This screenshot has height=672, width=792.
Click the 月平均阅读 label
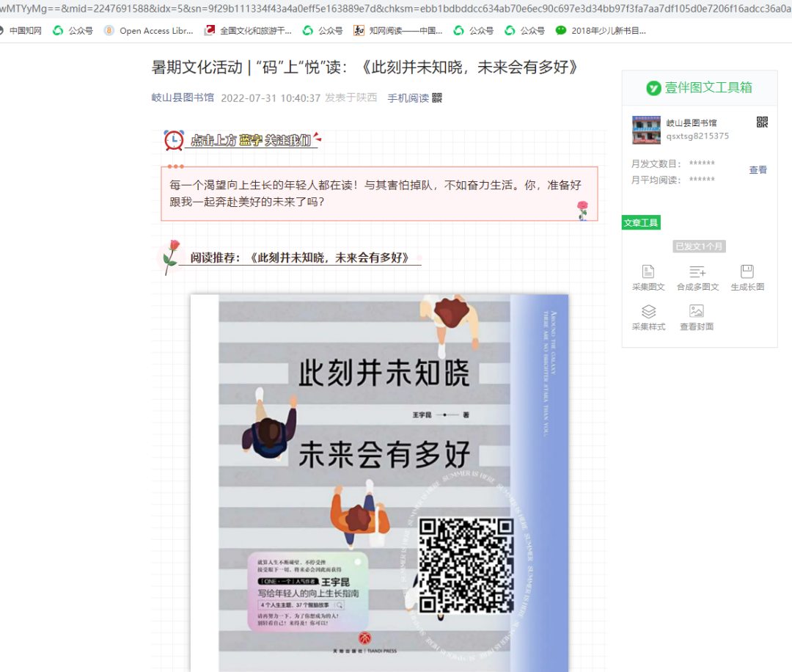656,180
